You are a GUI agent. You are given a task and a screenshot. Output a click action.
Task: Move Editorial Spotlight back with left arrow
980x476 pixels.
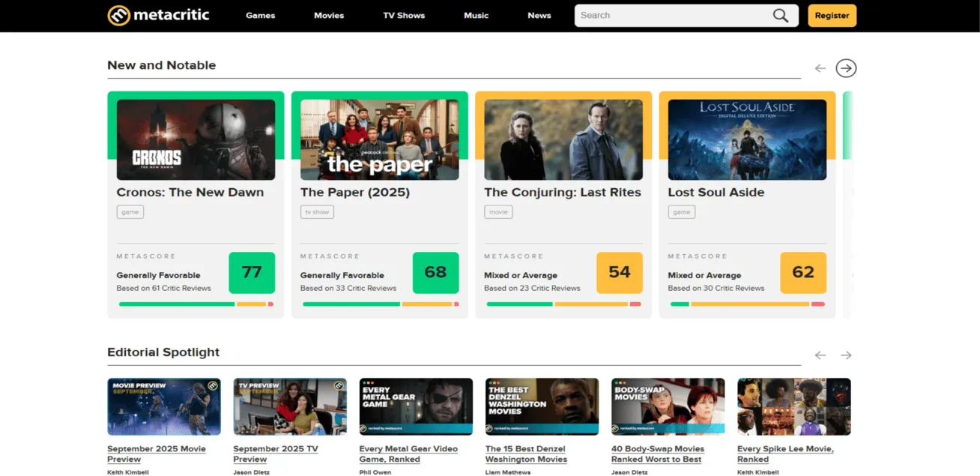(x=820, y=355)
